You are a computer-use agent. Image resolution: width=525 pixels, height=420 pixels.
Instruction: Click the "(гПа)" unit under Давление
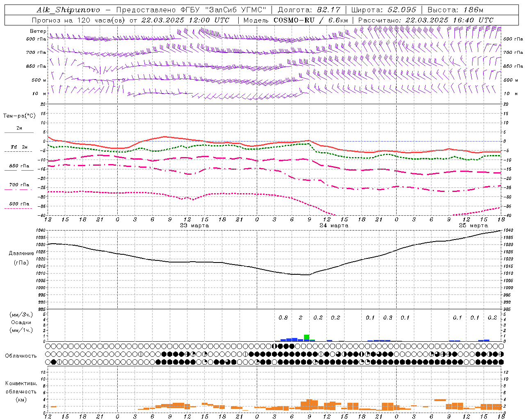pos(21,263)
